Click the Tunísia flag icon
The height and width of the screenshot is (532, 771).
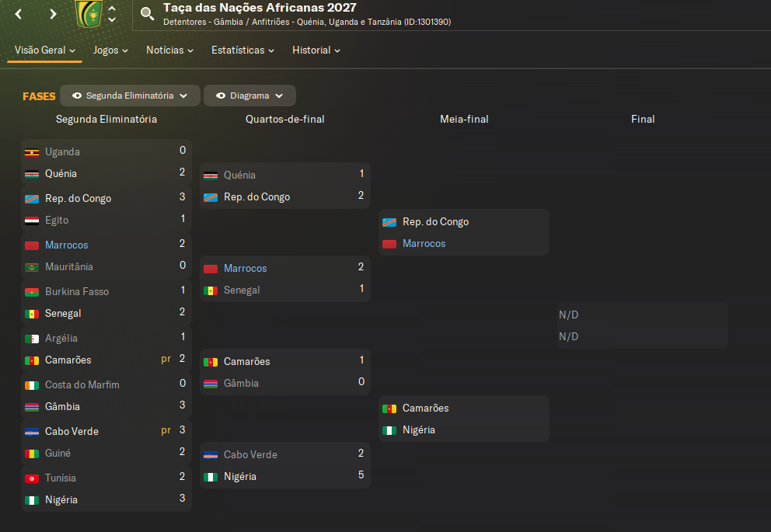pyautogui.click(x=32, y=478)
